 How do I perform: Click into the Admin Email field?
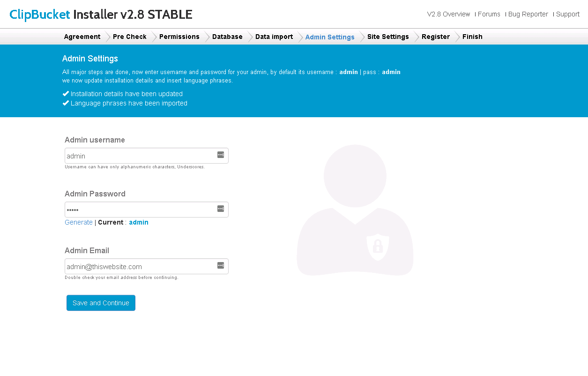[141, 266]
